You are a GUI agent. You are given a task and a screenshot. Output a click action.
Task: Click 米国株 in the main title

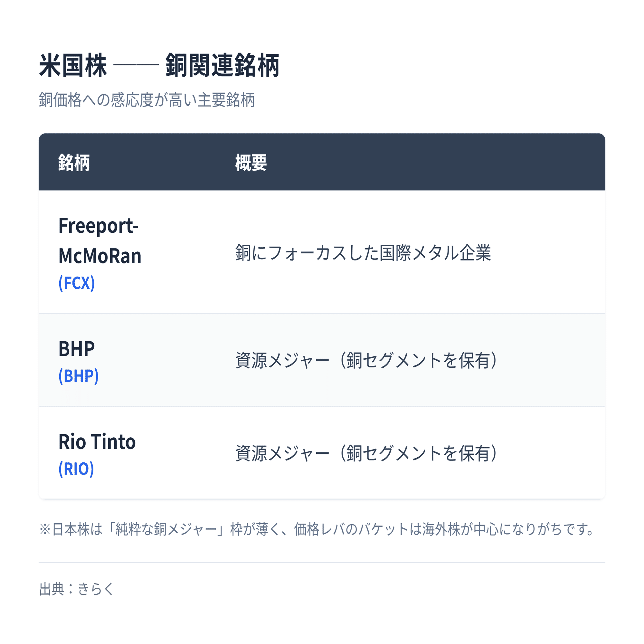[73, 65]
